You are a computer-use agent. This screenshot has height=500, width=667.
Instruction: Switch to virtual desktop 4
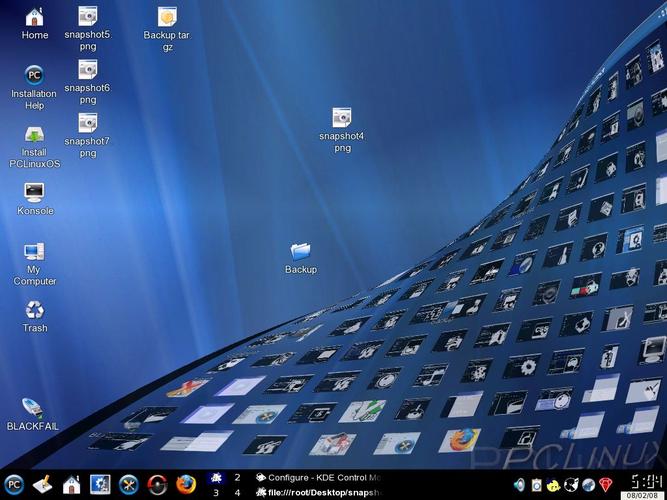(237, 493)
